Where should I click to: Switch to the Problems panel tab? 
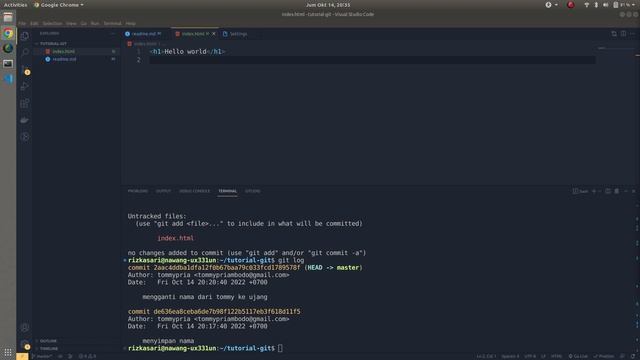138,191
